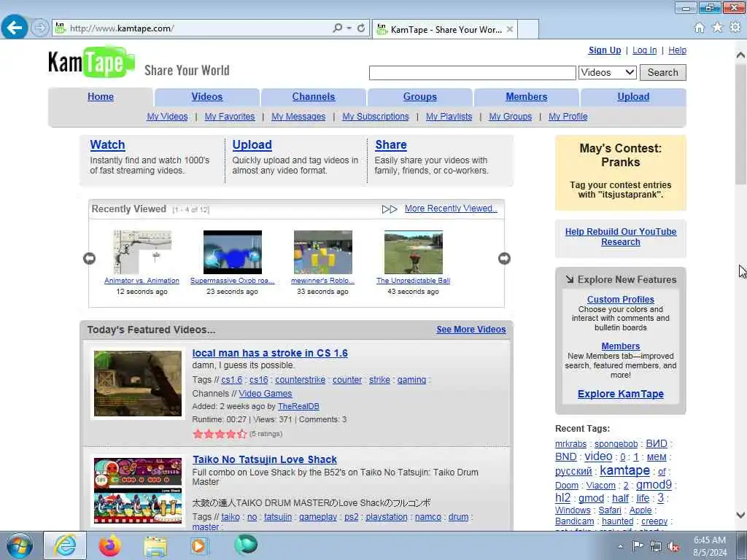Click the network tray icon

[656, 547]
